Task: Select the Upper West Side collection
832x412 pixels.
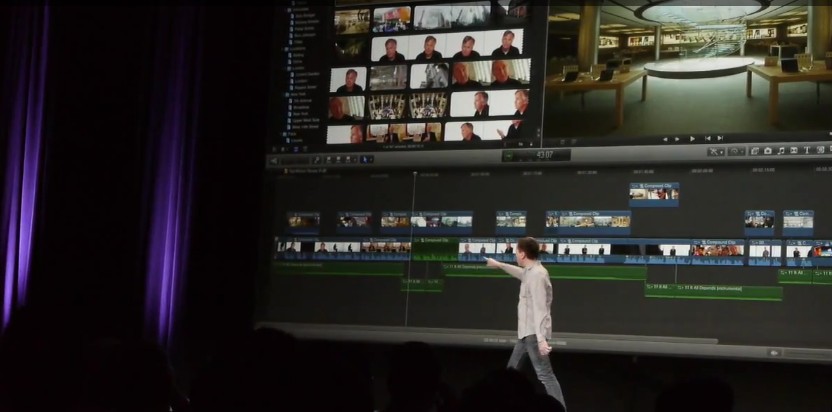Action: (305, 121)
